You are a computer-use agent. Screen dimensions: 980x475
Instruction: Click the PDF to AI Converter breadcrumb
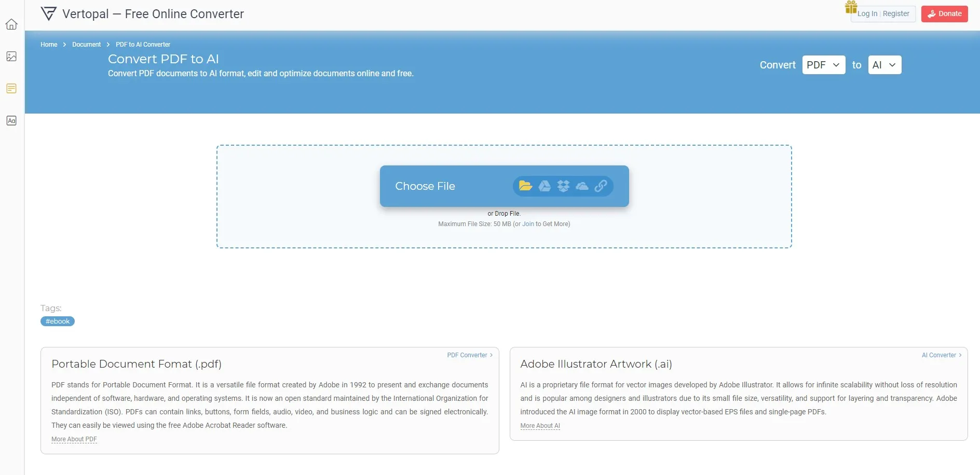click(x=143, y=45)
